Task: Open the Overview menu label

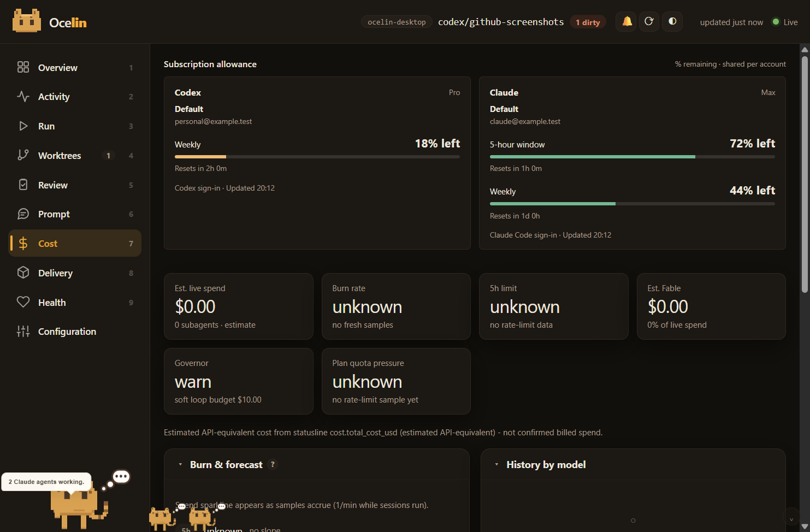Action: pos(58,68)
